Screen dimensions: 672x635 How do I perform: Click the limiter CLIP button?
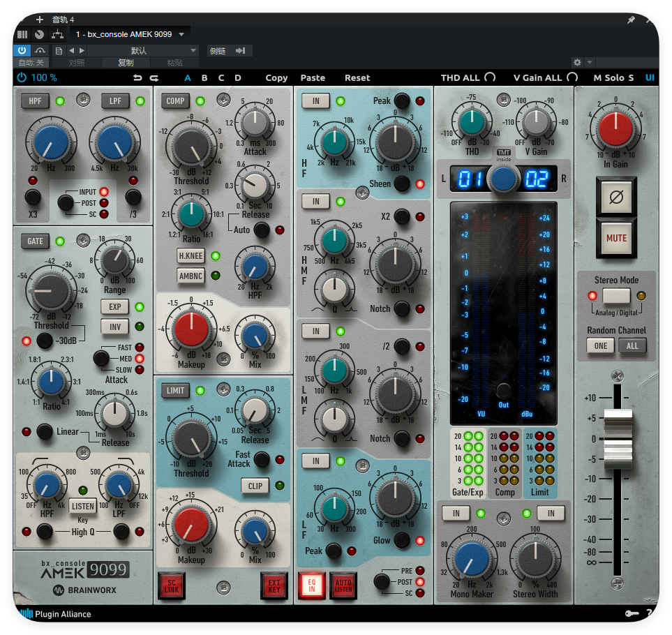point(255,486)
